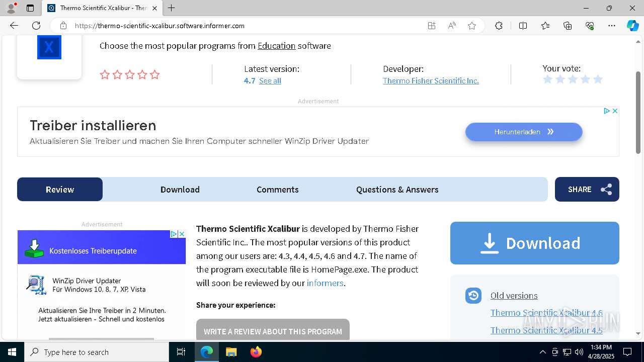Open the Windows Start menu
The width and height of the screenshot is (644, 362).
click(12, 352)
